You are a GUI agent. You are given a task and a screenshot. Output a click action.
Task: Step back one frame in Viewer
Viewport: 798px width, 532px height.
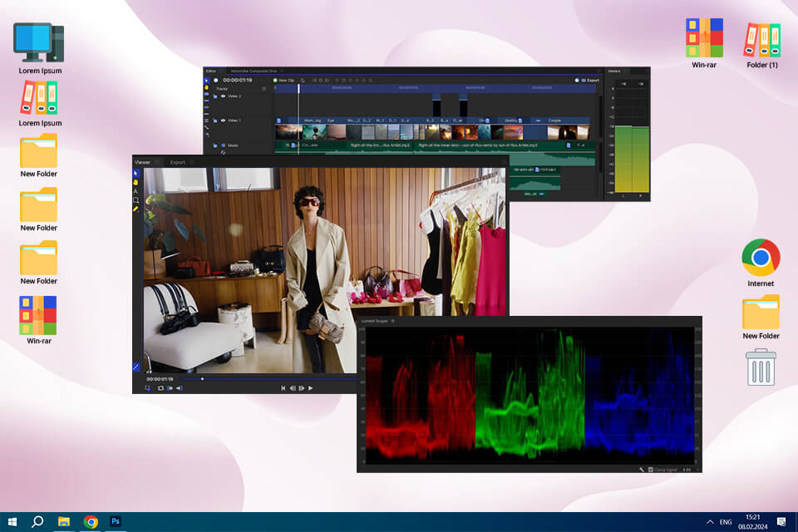(x=293, y=388)
